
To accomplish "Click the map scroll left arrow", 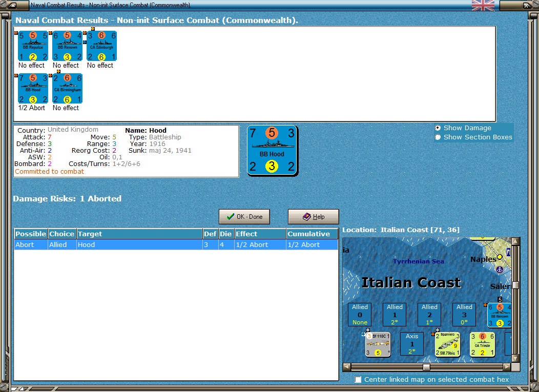I will click(x=347, y=367).
